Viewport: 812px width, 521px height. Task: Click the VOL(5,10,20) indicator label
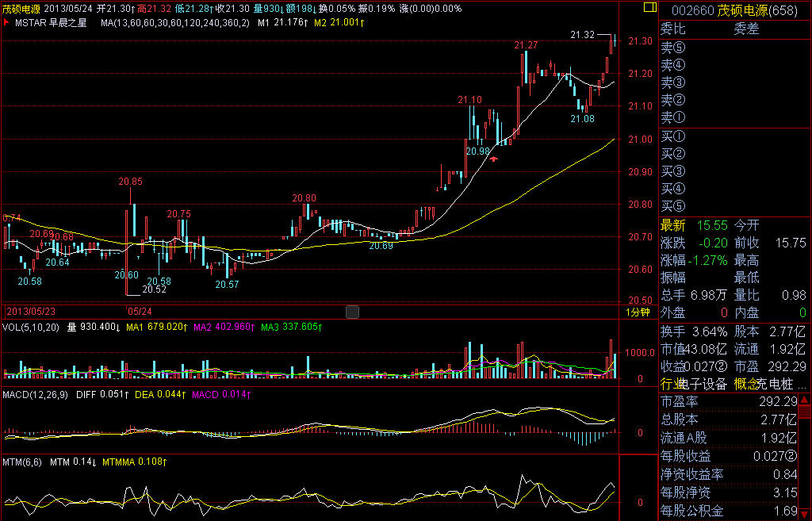[33, 326]
